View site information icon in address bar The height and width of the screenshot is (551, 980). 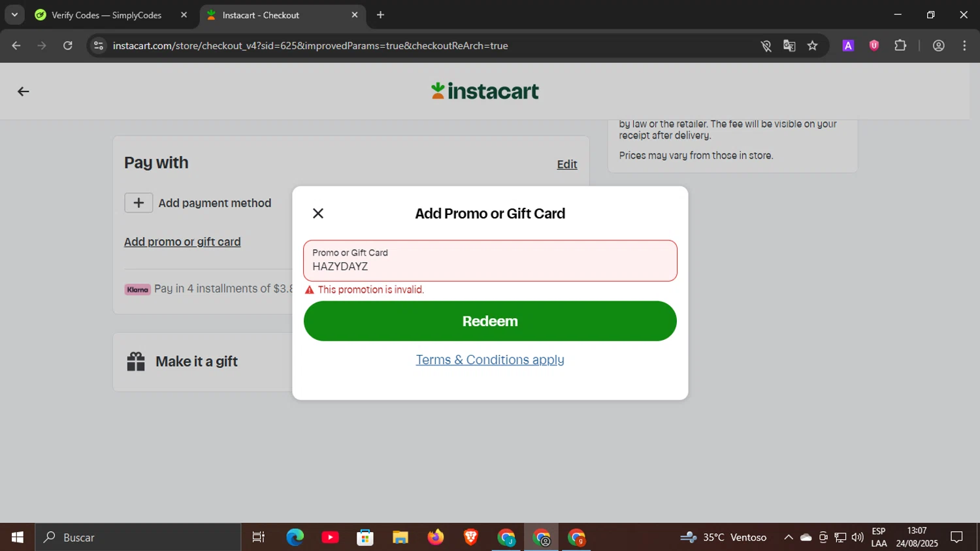[99, 46]
